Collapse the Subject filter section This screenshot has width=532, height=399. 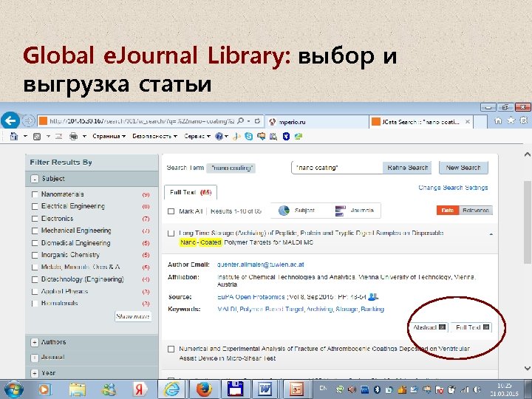click(x=35, y=179)
